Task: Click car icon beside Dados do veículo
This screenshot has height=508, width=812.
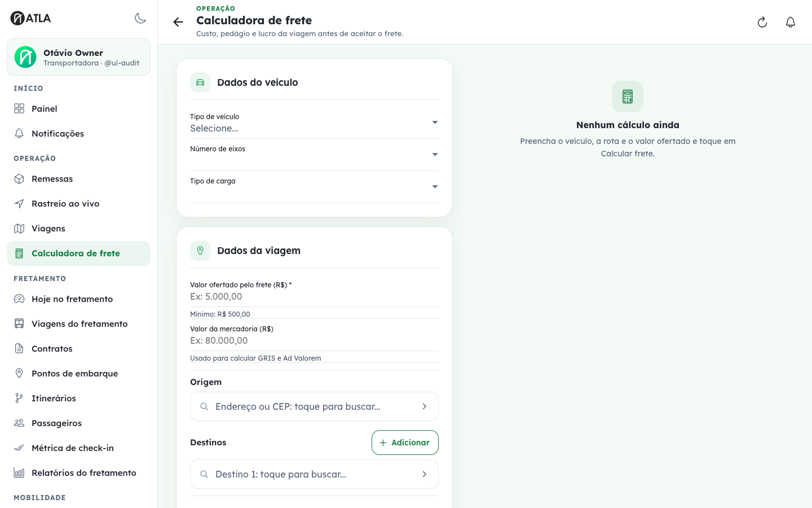Action: (200, 82)
